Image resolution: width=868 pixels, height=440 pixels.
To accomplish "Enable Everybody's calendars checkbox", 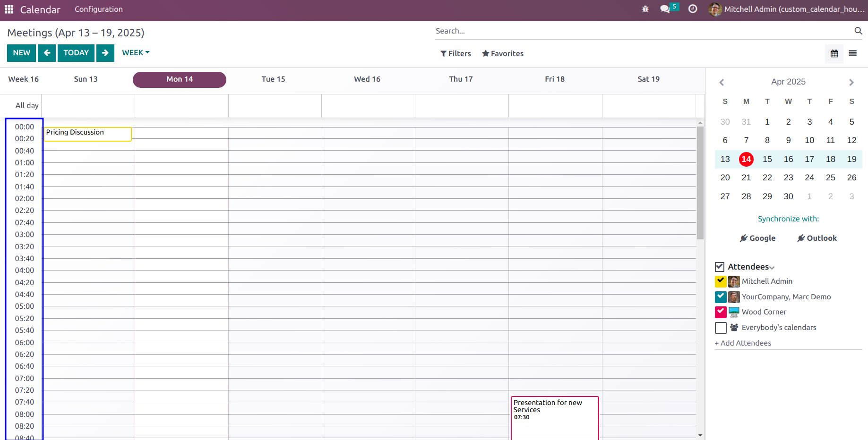I will pyautogui.click(x=721, y=328).
